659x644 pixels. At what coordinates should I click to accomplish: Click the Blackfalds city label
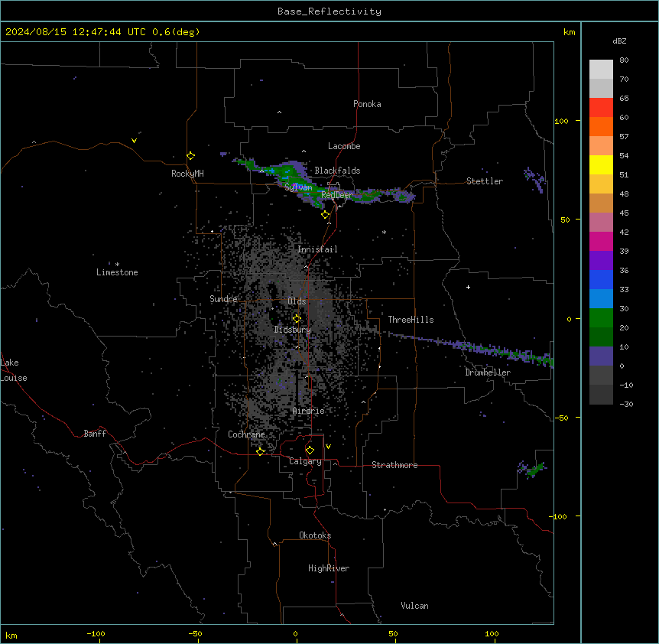tap(337, 171)
